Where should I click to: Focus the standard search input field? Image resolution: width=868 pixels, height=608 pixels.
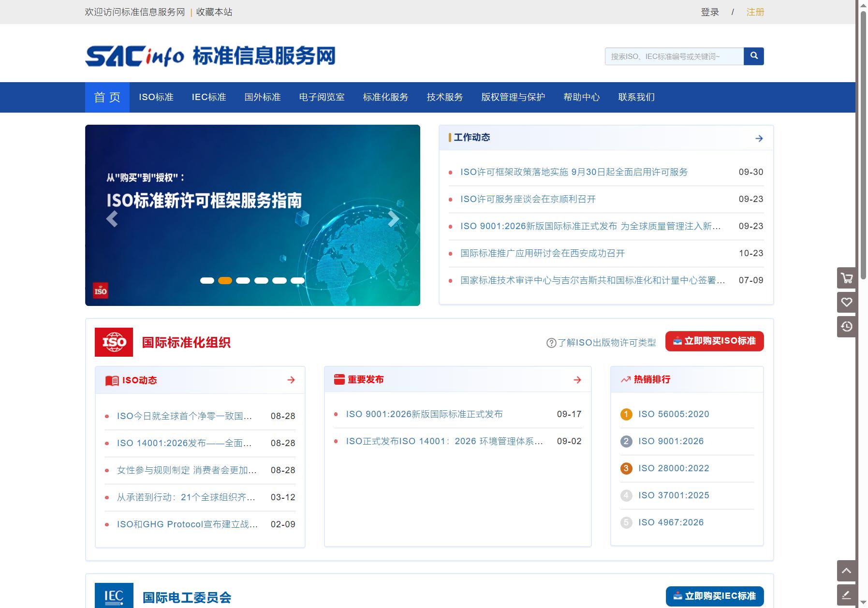(674, 56)
